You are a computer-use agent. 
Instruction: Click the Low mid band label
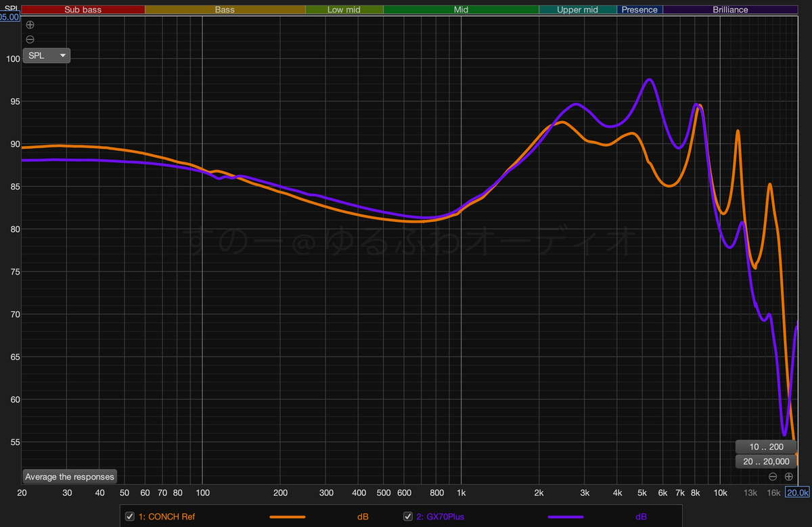click(x=344, y=9)
